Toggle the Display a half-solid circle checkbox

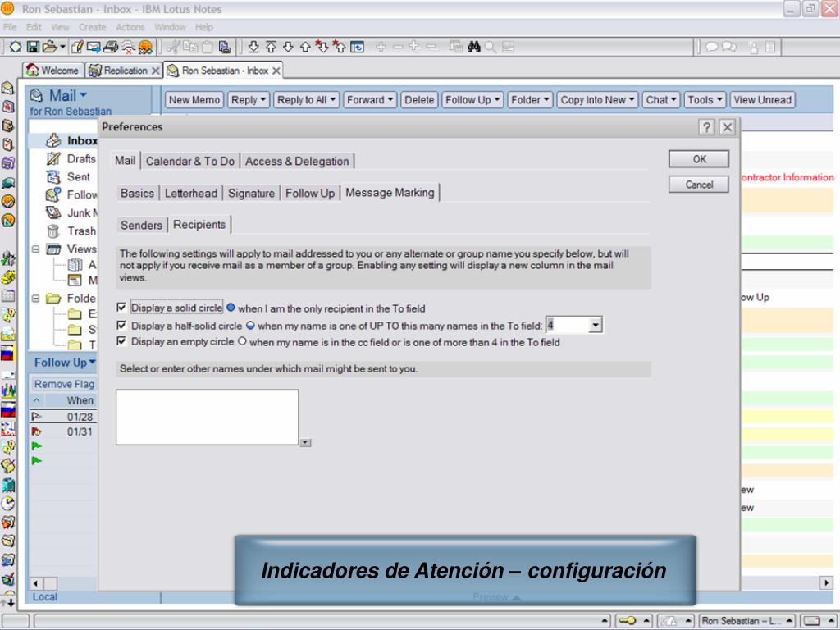point(121,325)
